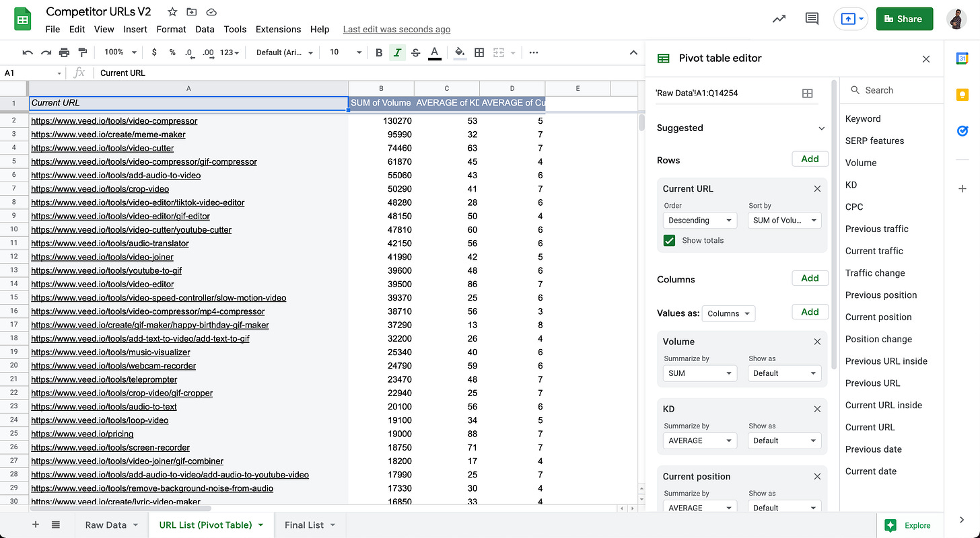Increase decimal places icon
The image size is (980, 538).
(208, 52)
